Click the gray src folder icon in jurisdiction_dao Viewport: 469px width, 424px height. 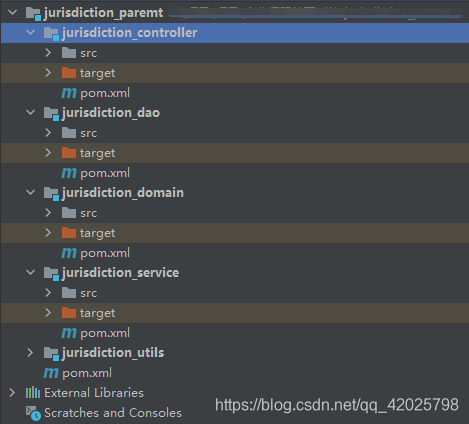click(x=69, y=133)
